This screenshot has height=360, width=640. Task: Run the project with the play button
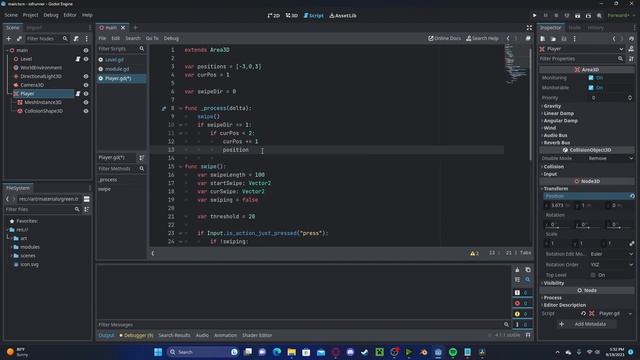[x=534, y=16]
